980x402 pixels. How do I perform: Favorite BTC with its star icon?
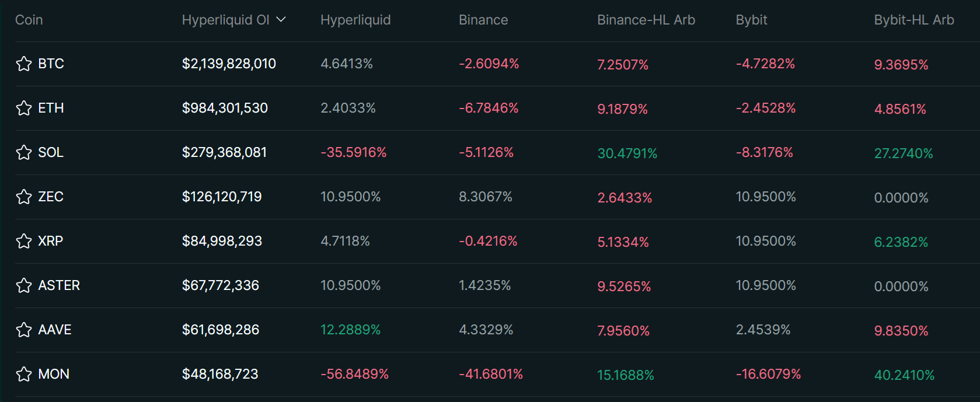point(24,64)
